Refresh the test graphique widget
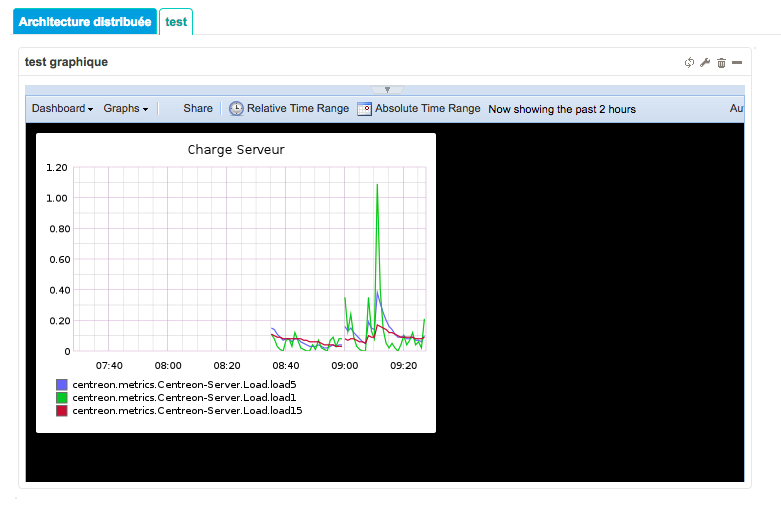This screenshot has height=520, width=781. pyautogui.click(x=689, y=63)
